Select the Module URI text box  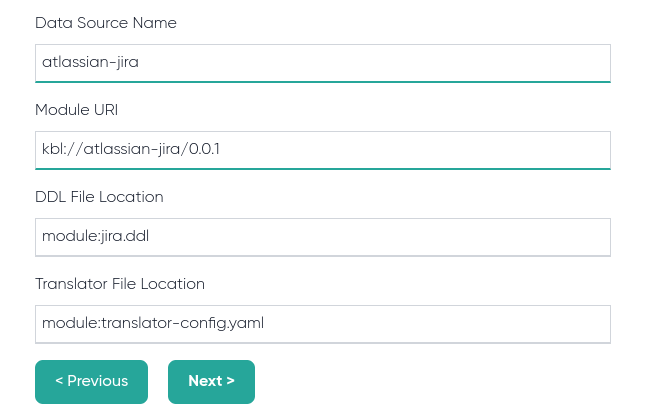[323, 150]
